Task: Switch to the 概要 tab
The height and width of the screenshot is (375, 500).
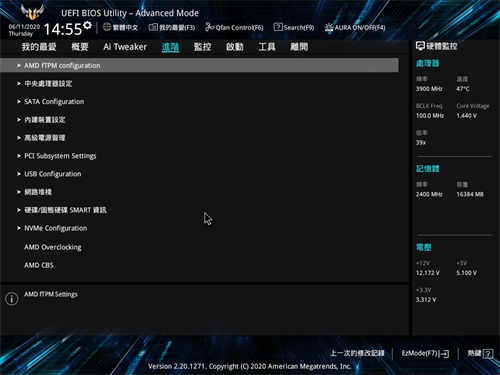Action: pos(80,47)
